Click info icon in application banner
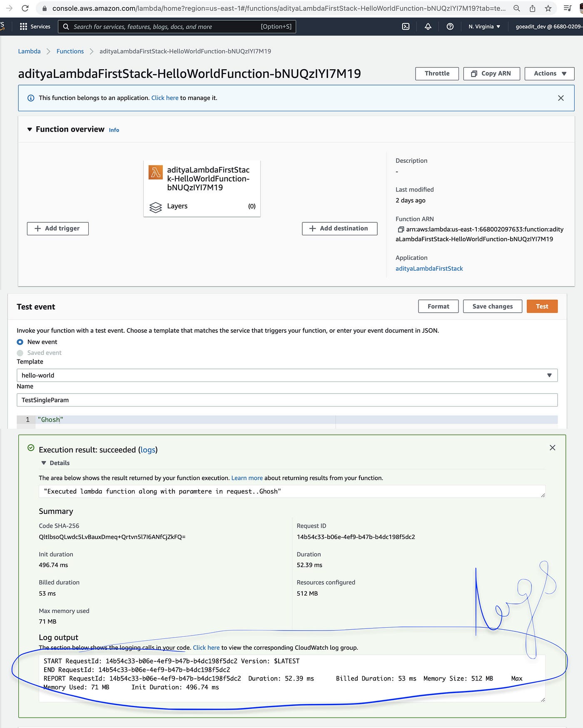Viewport: 583px width, 728px height. (31, 98)
